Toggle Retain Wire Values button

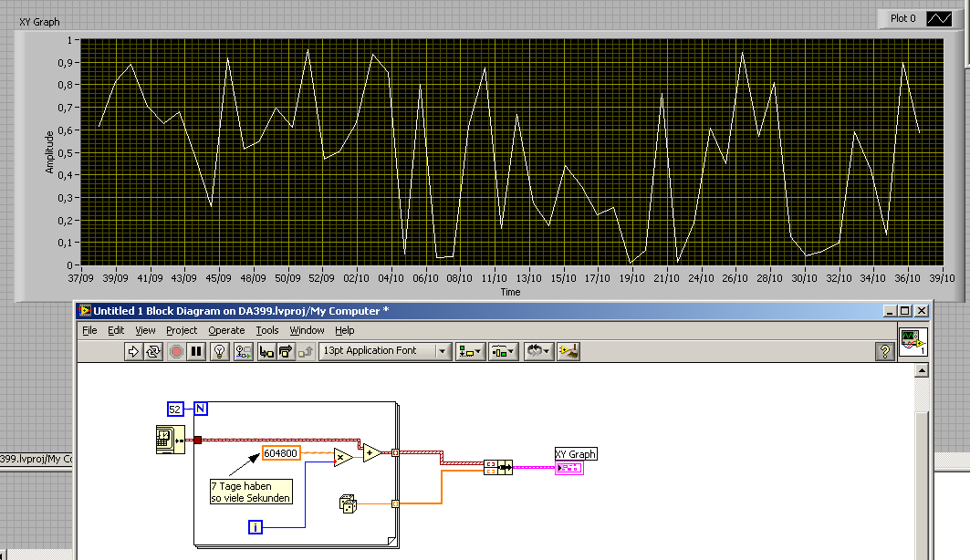[x=244, y=351]
